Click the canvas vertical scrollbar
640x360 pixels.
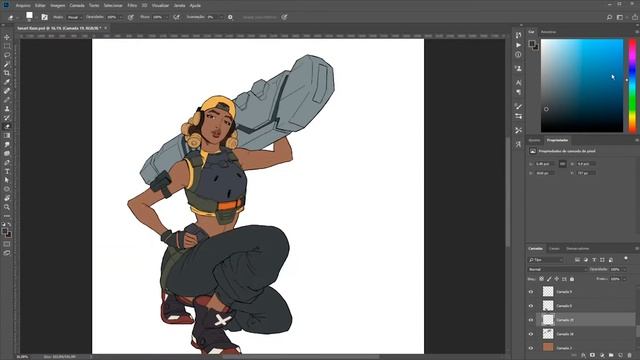click(x=508, y=192)
